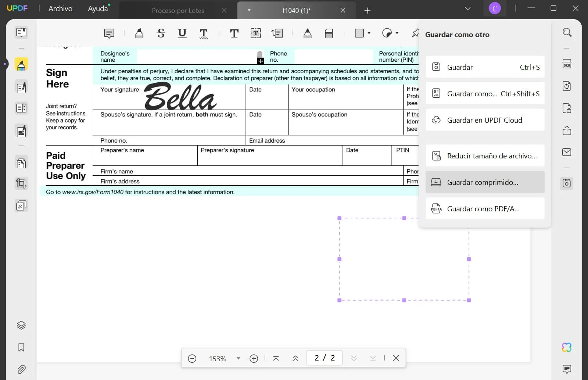Go to the previous page arrow
This screenshot has height=380, width=588.
pyautogui.click(x=295, y=358)
